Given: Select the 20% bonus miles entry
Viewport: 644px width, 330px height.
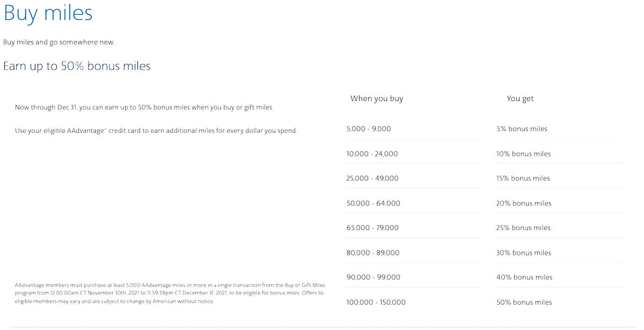Looking at the screenshot, I should tap(524, 203).
